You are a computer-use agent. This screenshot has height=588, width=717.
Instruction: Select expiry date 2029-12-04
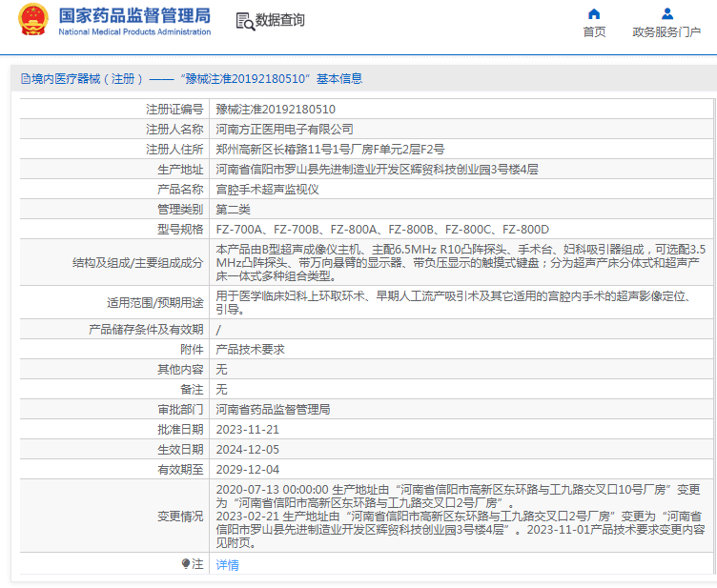[x=247, y=470]
